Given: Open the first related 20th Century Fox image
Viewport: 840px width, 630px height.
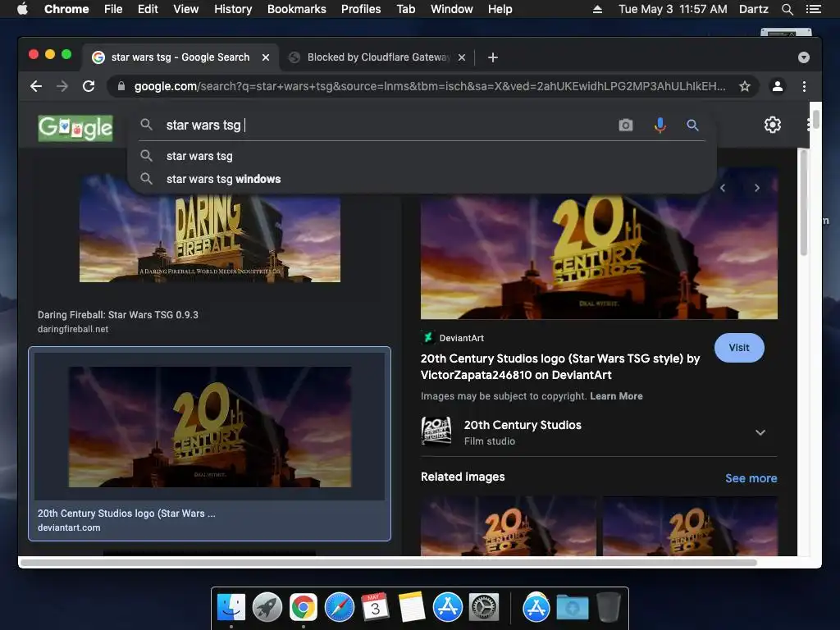Looking at the screenshot, I should tap(508, 526).
